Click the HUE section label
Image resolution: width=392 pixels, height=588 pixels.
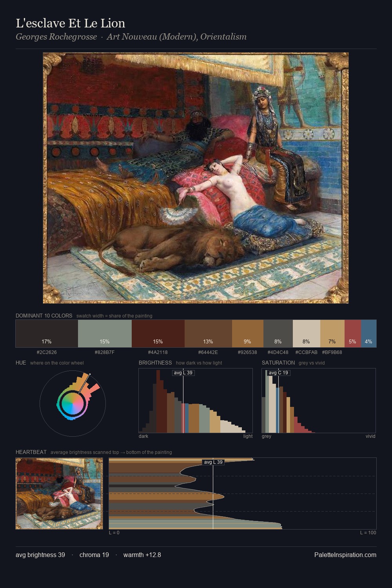tap(21, 363)
